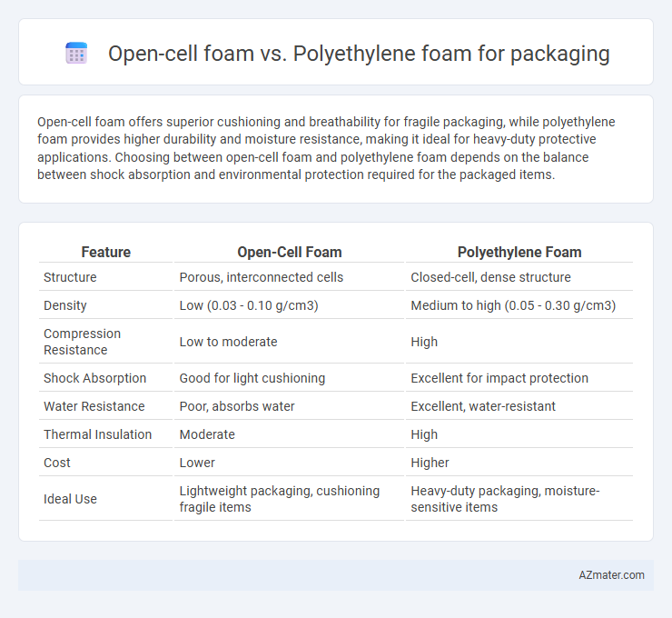Click 'High' in Thermal Insulation row
The width and height of the screenshot is (672, 618).
(x=424, y=434)
